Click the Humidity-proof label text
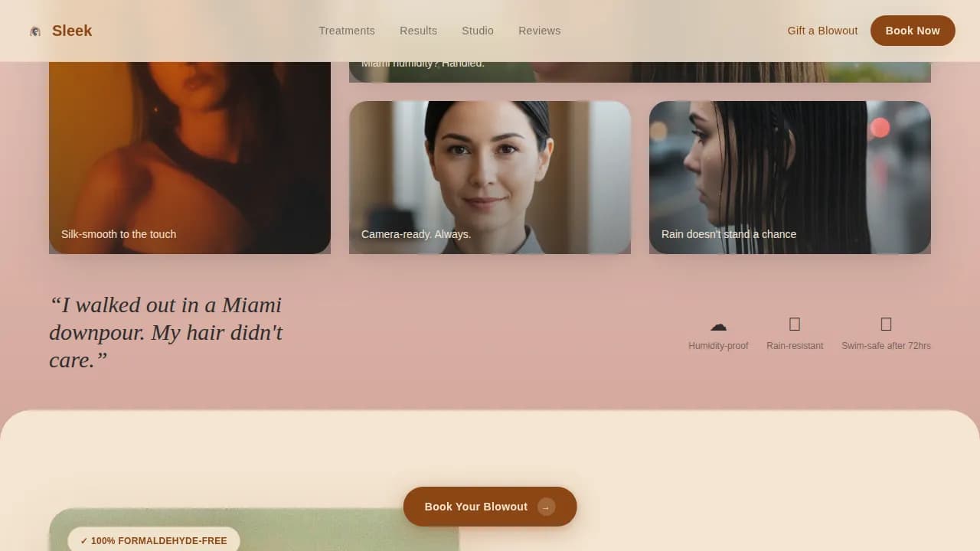The height and width of the screenshot is (551, 980). pos(717,345)
